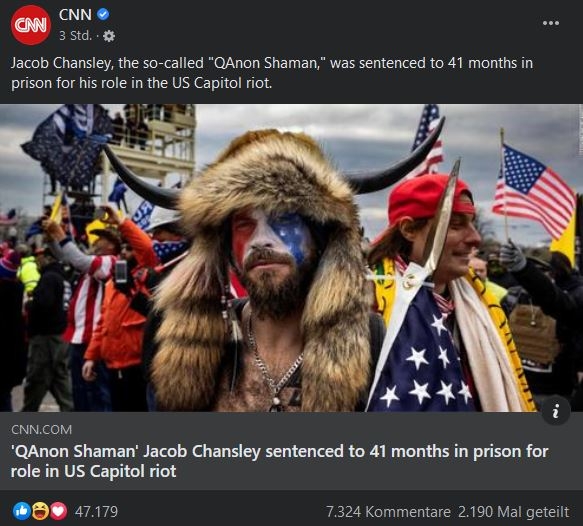This screenshot has height=526, width=583.
Task: Open the 'QAnon Shaman' article headline link
Action: (280, 461)
